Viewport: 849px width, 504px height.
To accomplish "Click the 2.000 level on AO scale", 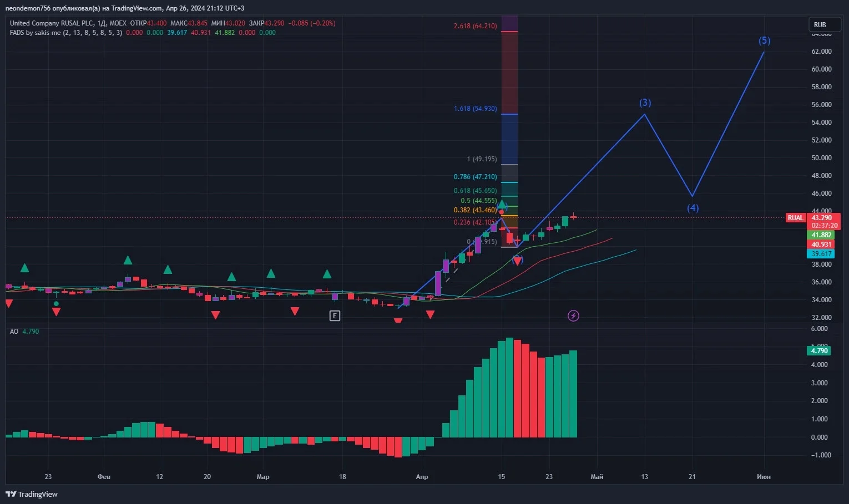I will click(x=820, y=401).
